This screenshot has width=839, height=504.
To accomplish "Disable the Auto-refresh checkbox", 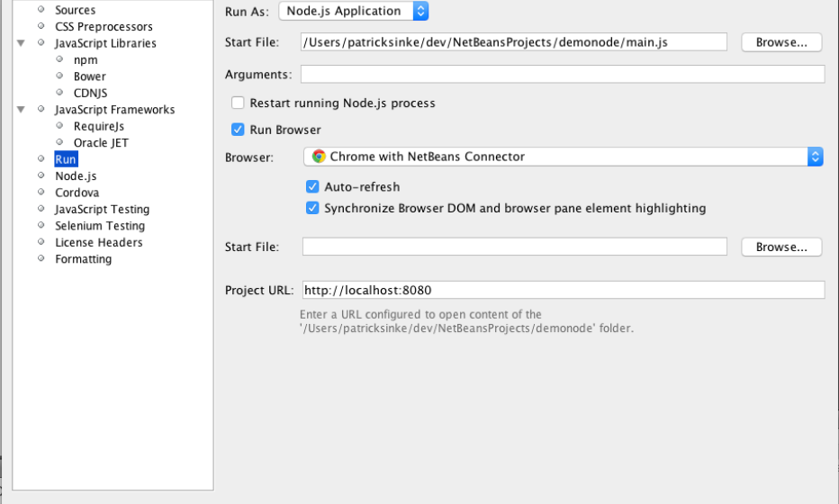I will (312, 187).
